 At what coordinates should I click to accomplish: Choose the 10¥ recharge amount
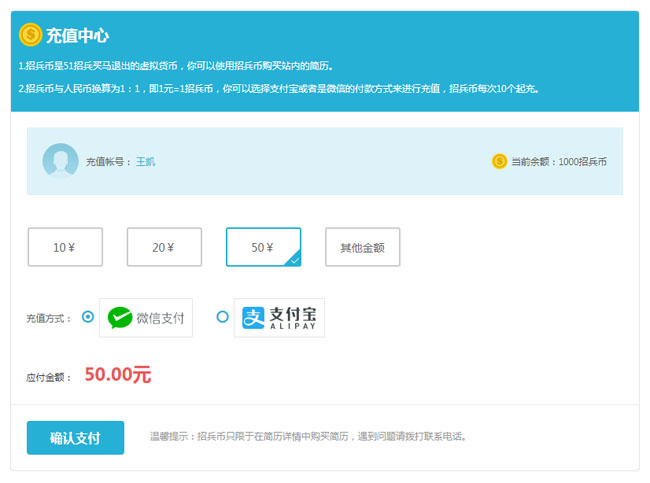pyautogui.click(x=65, y=247)
